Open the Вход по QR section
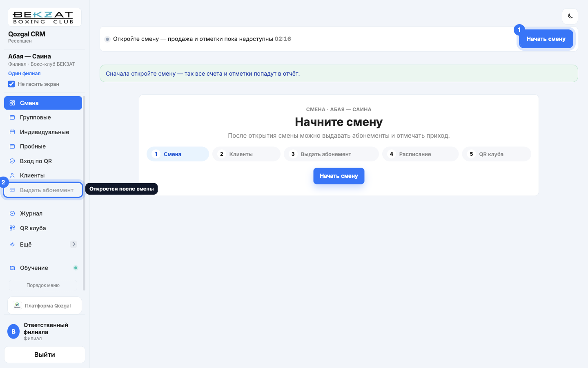Image resolution: width=588 pixels, height=368 pixels. tap(43, 161)
